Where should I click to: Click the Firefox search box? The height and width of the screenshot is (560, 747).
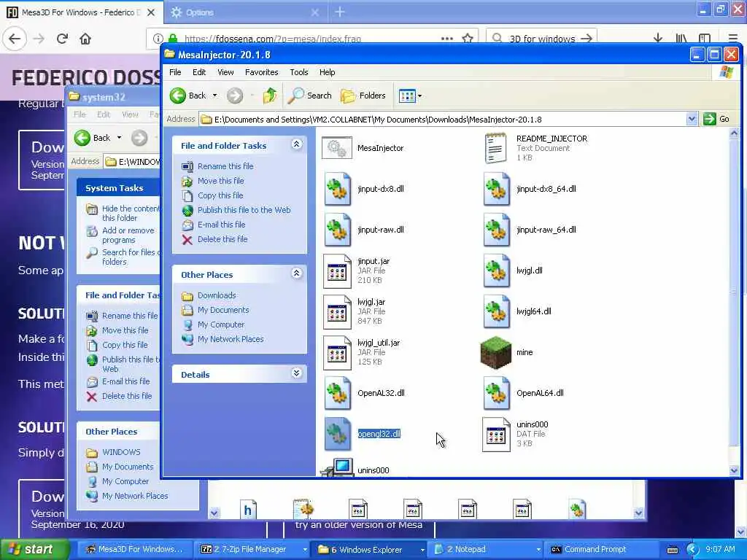(x=542, y=39)
